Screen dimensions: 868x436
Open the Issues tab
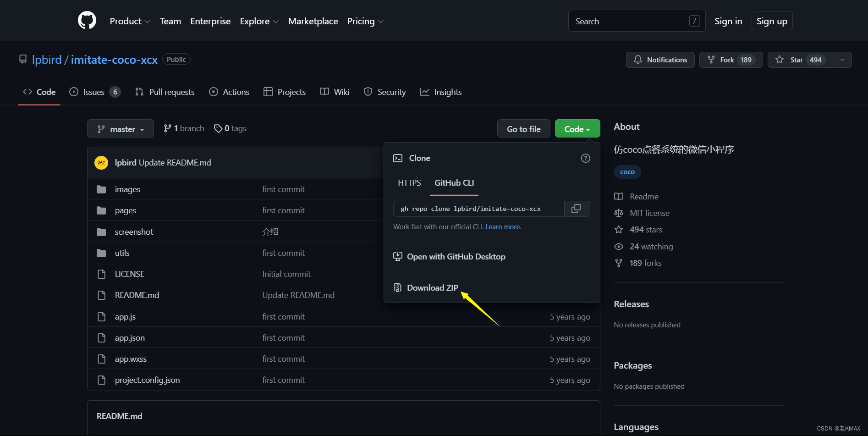(x=95, y=92)
